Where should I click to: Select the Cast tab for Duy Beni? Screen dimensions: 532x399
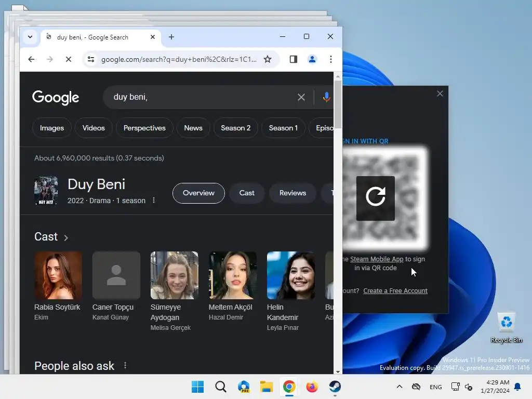(x=247, y=193)
